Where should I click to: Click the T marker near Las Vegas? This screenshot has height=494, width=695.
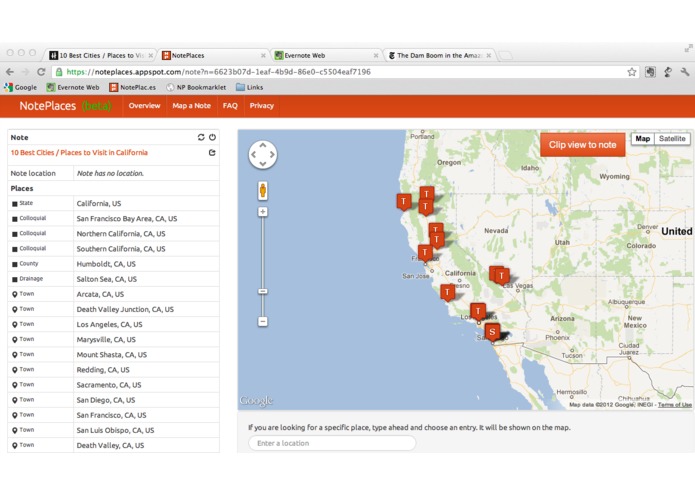pos(501,276)
